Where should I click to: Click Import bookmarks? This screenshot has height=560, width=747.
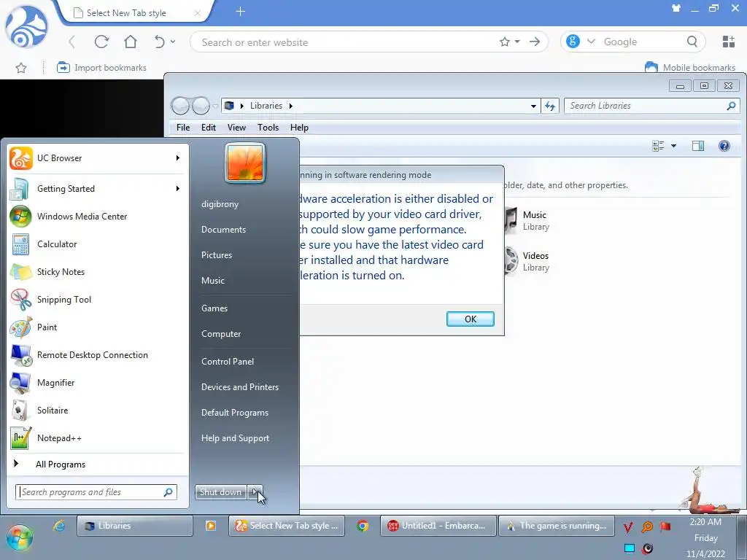(101, 68)
